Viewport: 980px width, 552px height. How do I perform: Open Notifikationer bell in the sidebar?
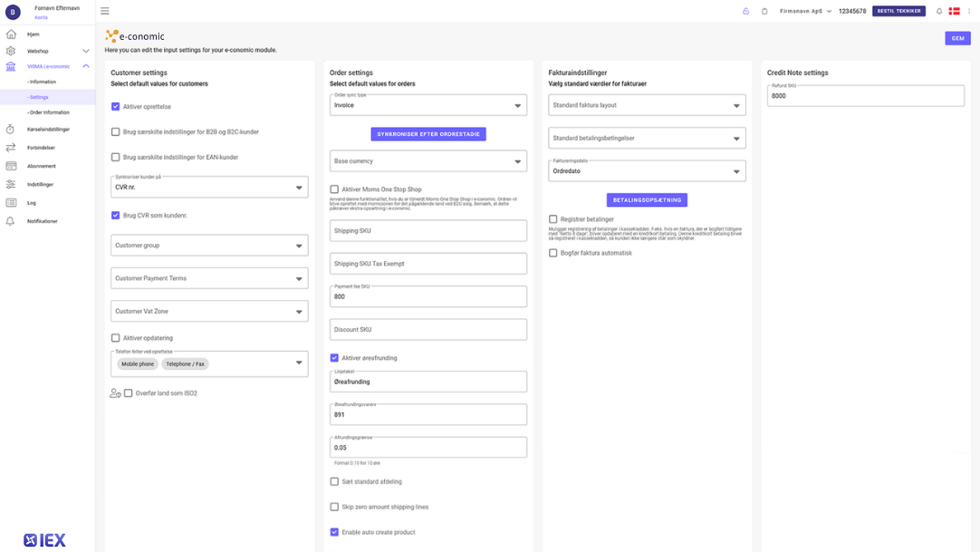point(11,220)
